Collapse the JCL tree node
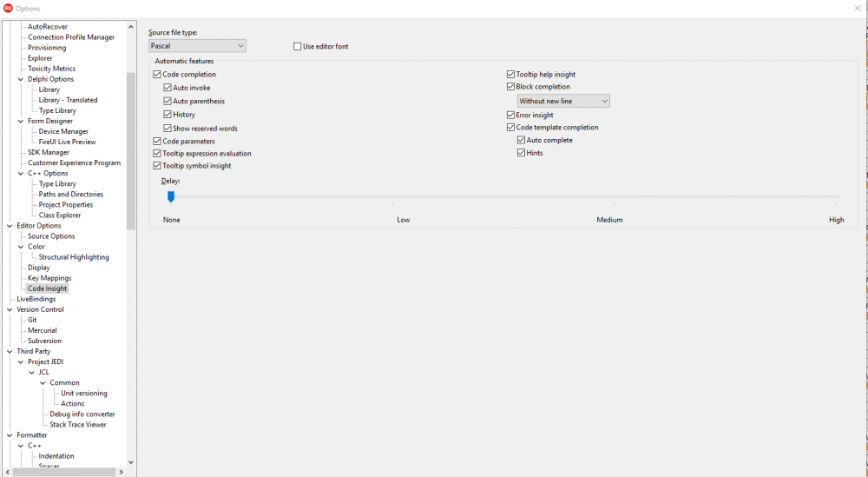This screenshot has width=868, height=477. tap(32, 373)
